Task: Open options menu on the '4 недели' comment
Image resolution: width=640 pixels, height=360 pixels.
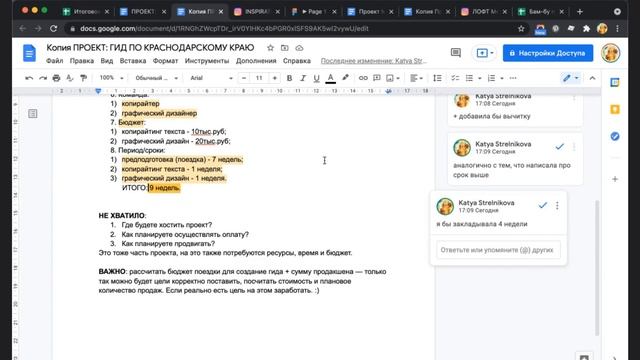Action: point(557,206)
